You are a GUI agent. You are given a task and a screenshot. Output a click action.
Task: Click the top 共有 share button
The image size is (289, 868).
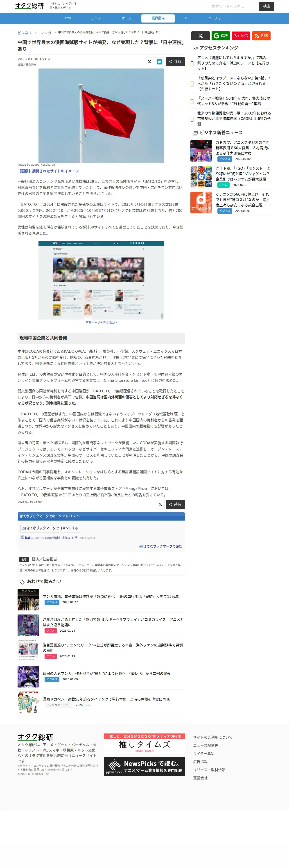(175, 62)
